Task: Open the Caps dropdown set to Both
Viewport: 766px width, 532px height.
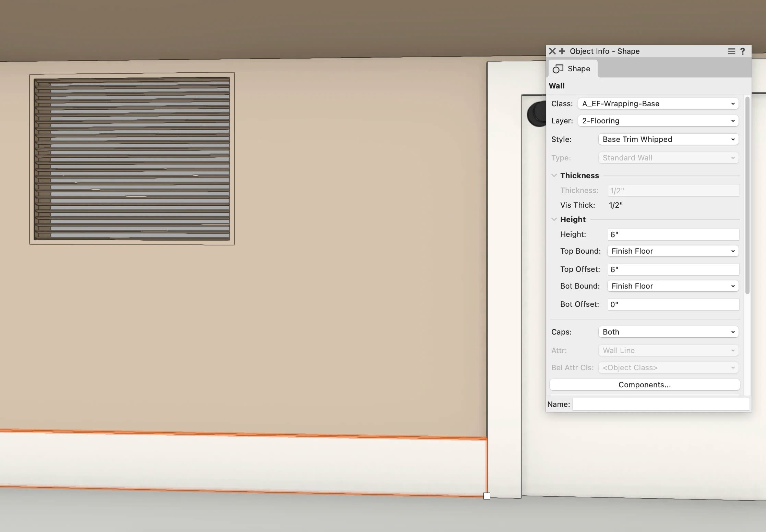Action: coord(668,332)
